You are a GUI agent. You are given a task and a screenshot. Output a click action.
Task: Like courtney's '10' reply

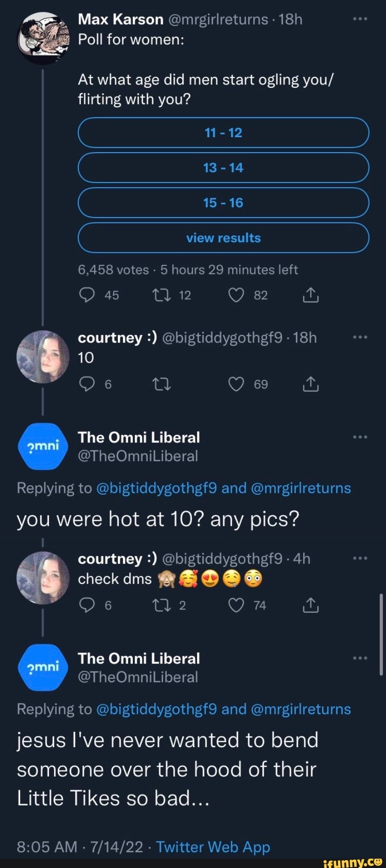pyautogui.click(x=236, y=384)
